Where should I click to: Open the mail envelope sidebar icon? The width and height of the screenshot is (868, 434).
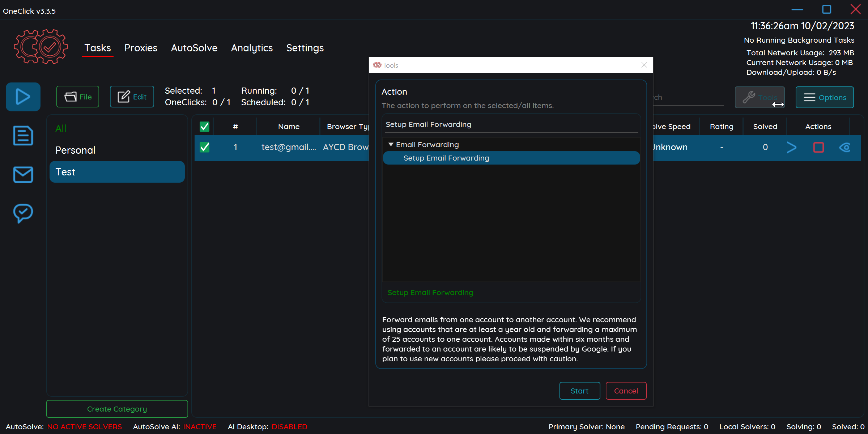tap(23, 175)
